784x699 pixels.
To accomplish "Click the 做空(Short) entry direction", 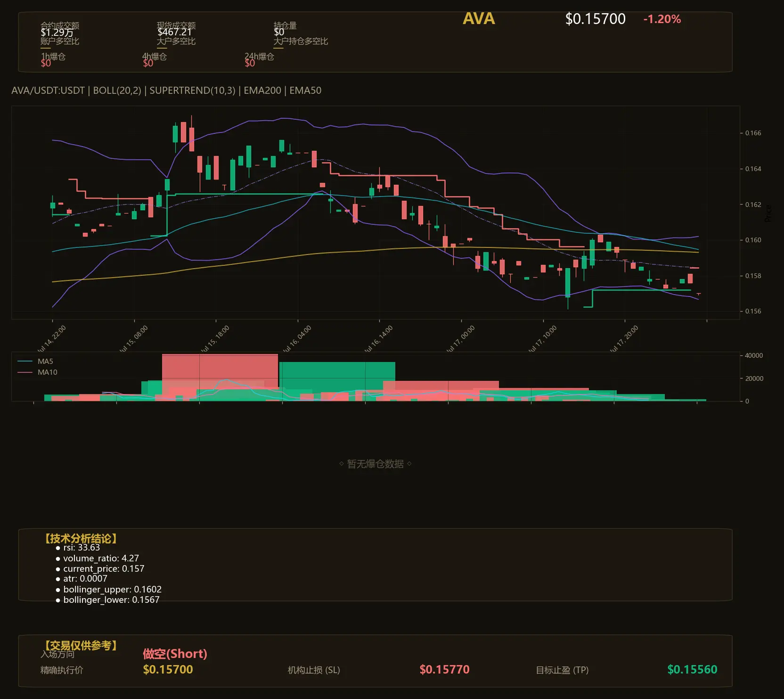I will point(175,654).
